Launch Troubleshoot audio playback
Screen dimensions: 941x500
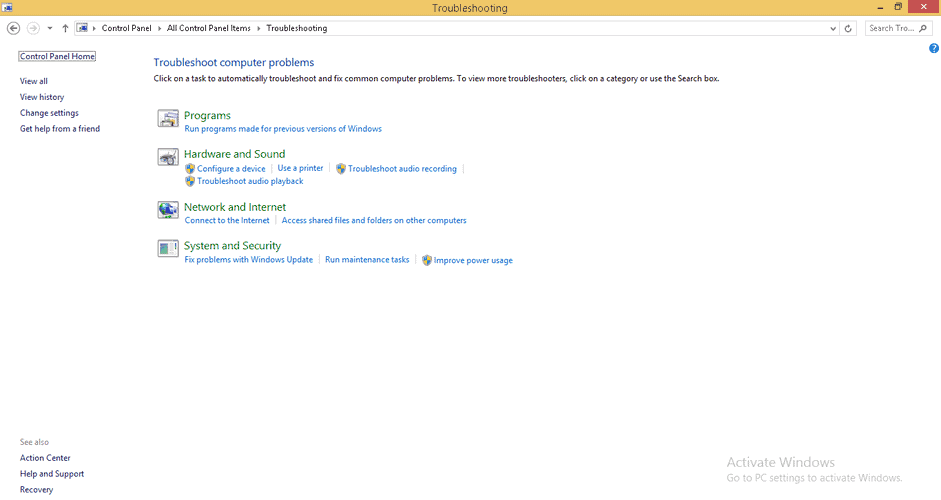click(x=250, y=181)
